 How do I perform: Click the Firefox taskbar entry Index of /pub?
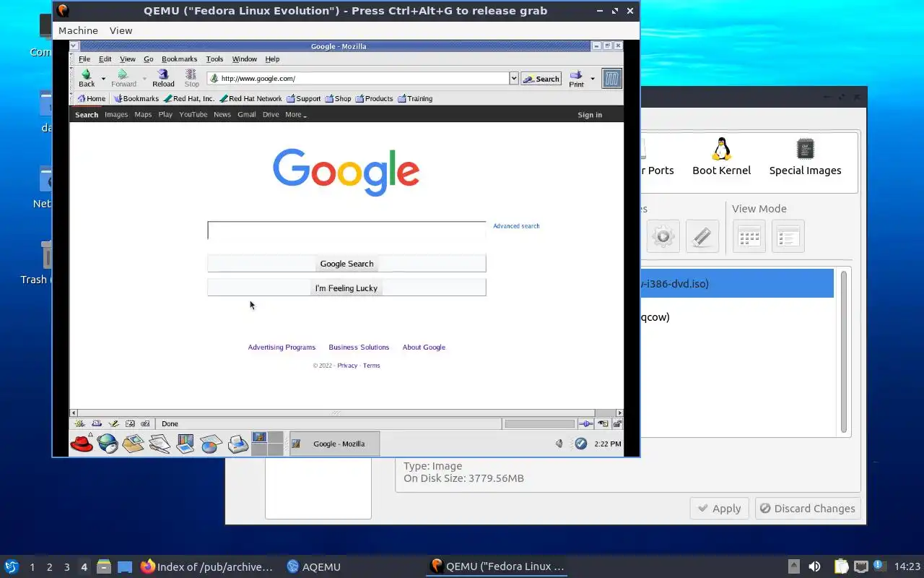207,567
